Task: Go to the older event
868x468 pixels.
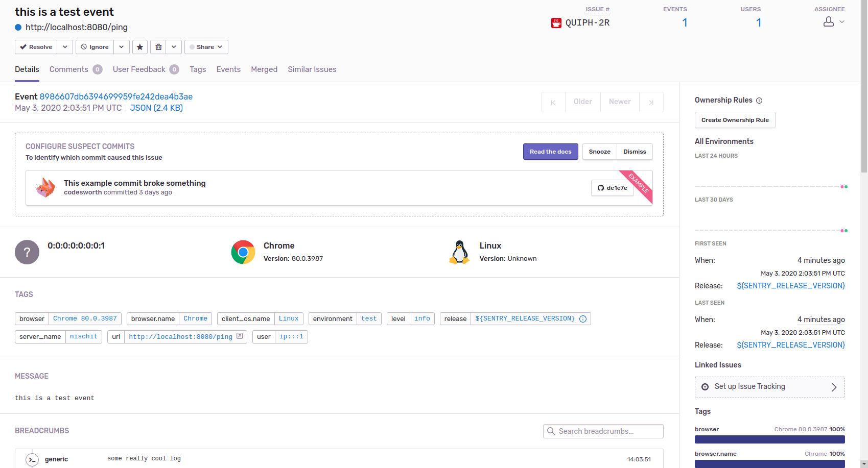Action: [583, 102]
